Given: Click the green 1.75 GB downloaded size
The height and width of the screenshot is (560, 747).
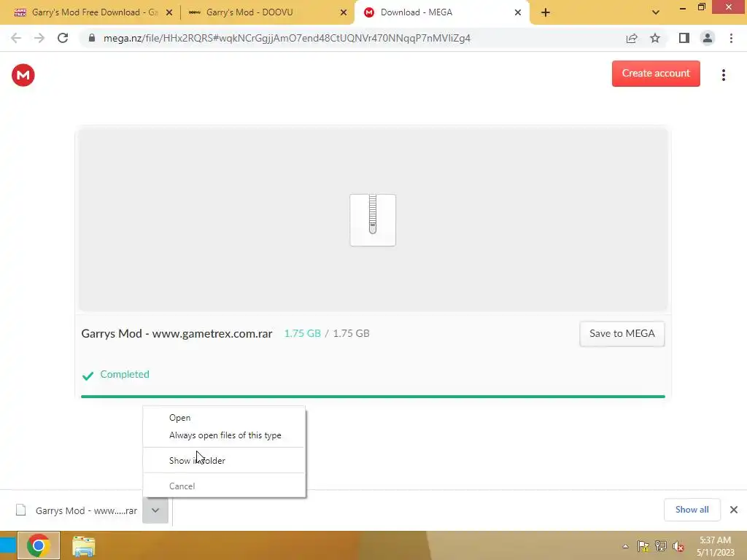Looking at the screenshot, I should pyautogui.click(x=303, y=333).
